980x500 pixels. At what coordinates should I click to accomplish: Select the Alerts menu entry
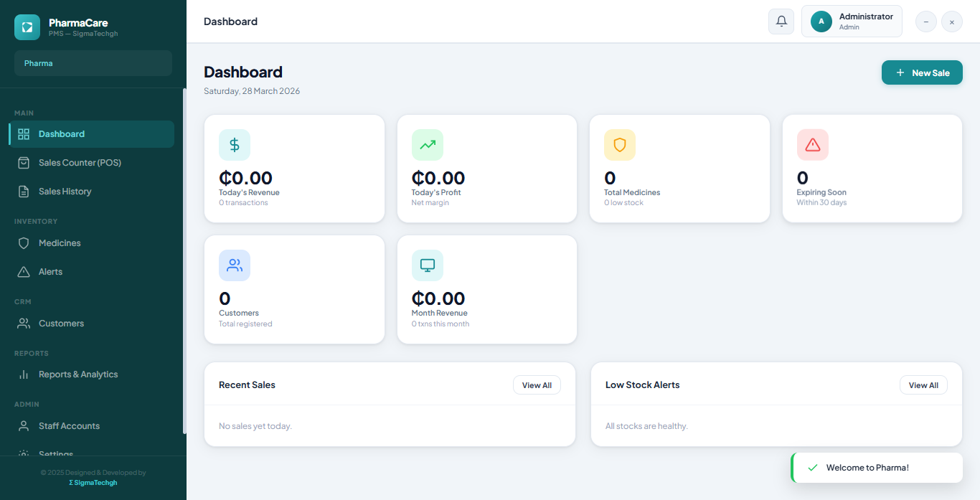tap(50, 272)
